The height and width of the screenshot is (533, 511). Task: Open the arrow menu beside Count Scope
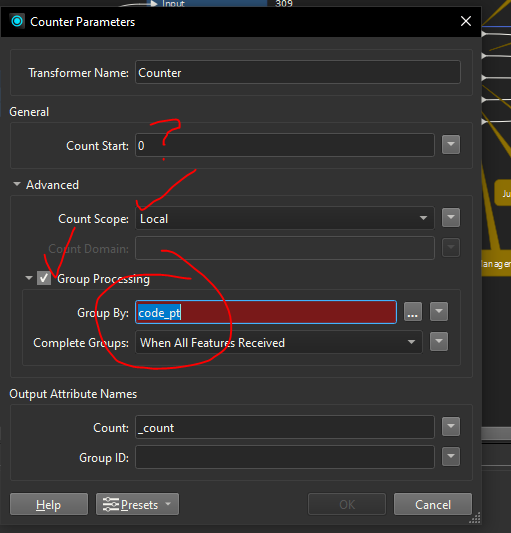451,218
